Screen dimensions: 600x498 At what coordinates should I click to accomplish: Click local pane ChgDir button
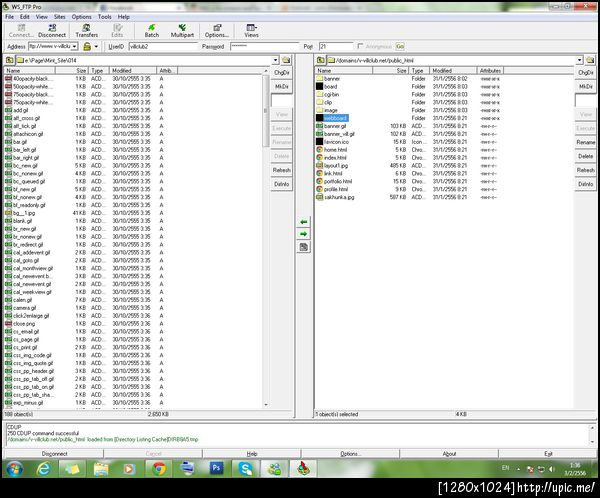coord(282,73)
